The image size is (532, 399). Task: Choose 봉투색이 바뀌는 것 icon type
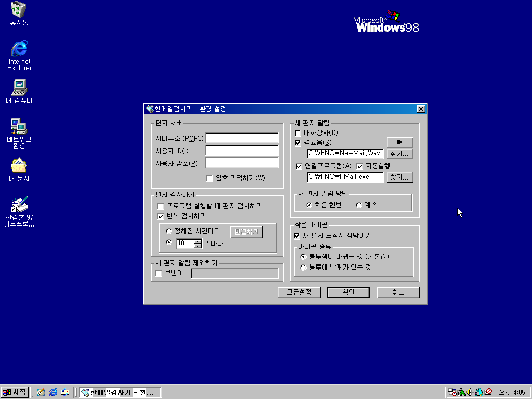click(x=303, y=257)
